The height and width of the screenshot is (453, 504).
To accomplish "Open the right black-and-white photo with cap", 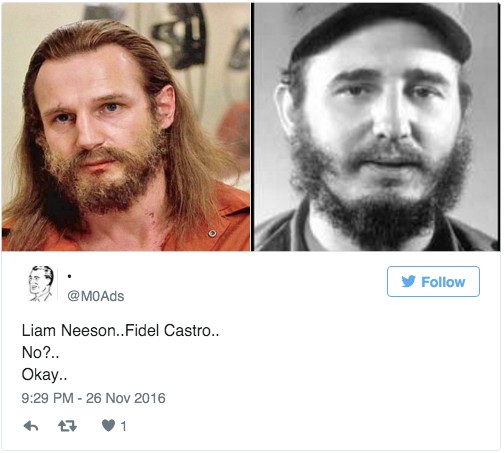I will 377,127.
